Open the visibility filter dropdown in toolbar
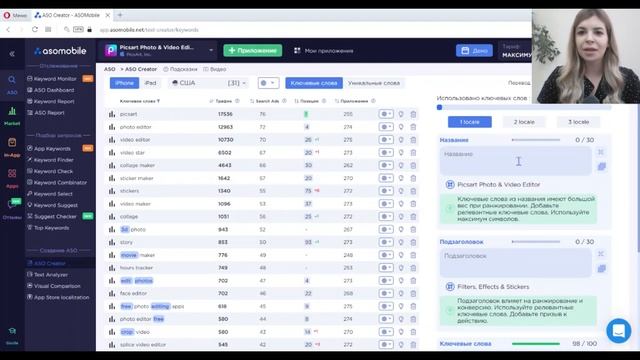The height and width of the screenshot is (360, 640). pyautogui.click(x=268, y=83)
